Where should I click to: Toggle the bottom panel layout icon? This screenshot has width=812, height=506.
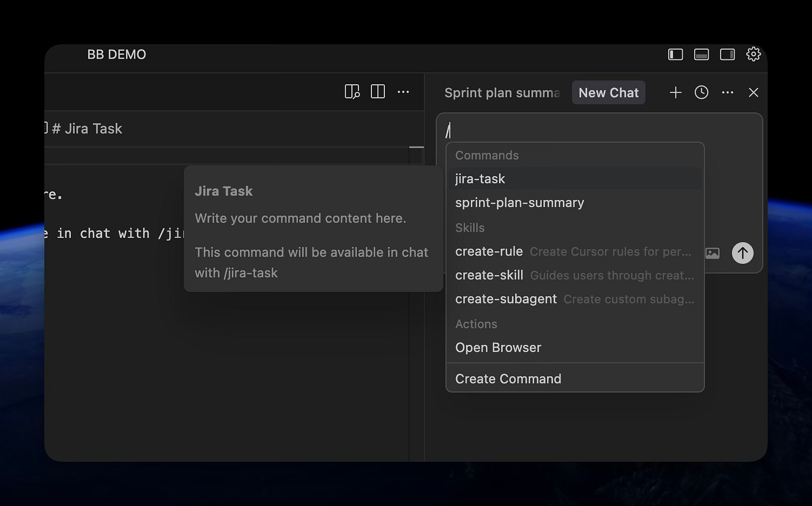(702, 54)
